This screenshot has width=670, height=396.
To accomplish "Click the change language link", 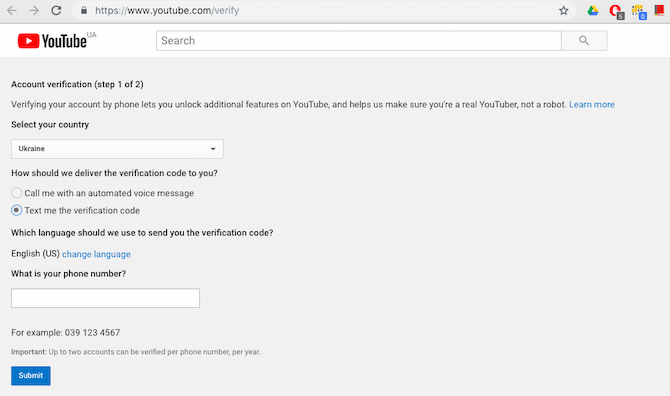I will tap(96, 254).
